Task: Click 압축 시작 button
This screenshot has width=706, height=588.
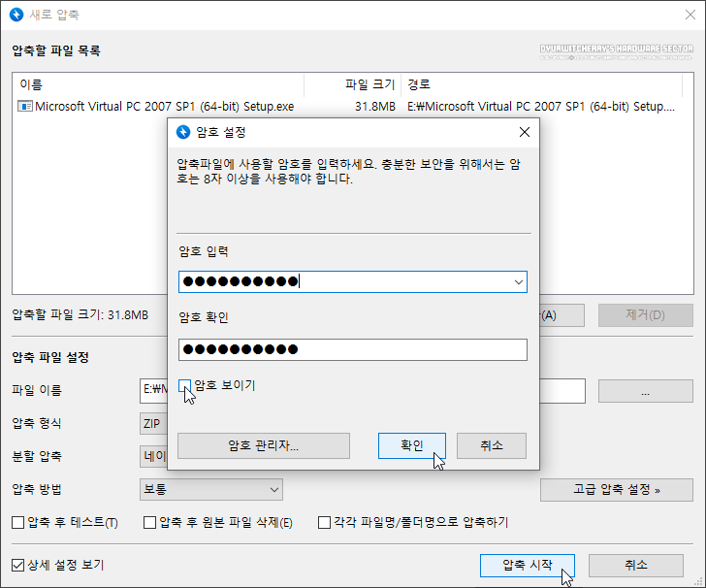Action: 528,565
